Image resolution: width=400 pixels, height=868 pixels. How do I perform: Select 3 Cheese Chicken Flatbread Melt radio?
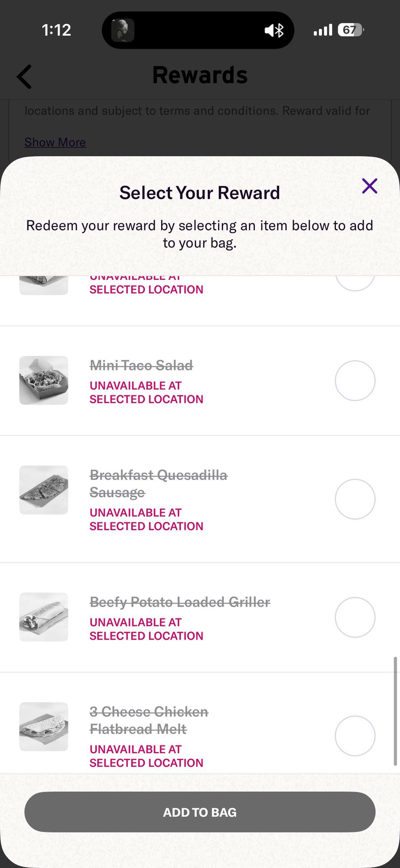click(x=355, y=736)
